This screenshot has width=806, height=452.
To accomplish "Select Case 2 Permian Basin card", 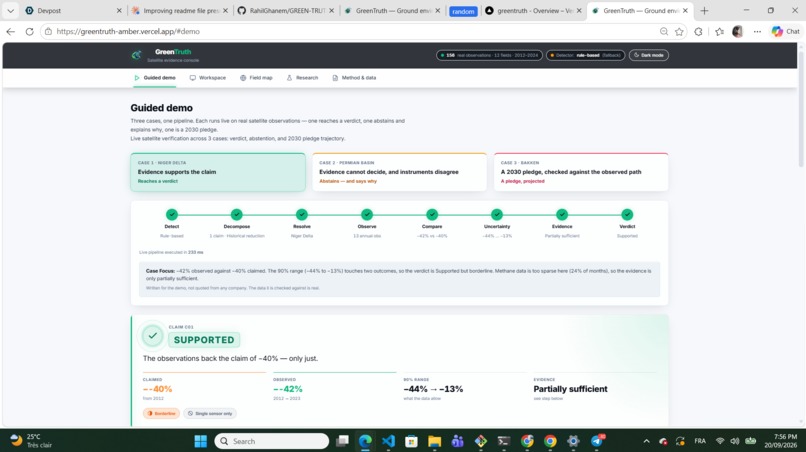I will point(399,172).
